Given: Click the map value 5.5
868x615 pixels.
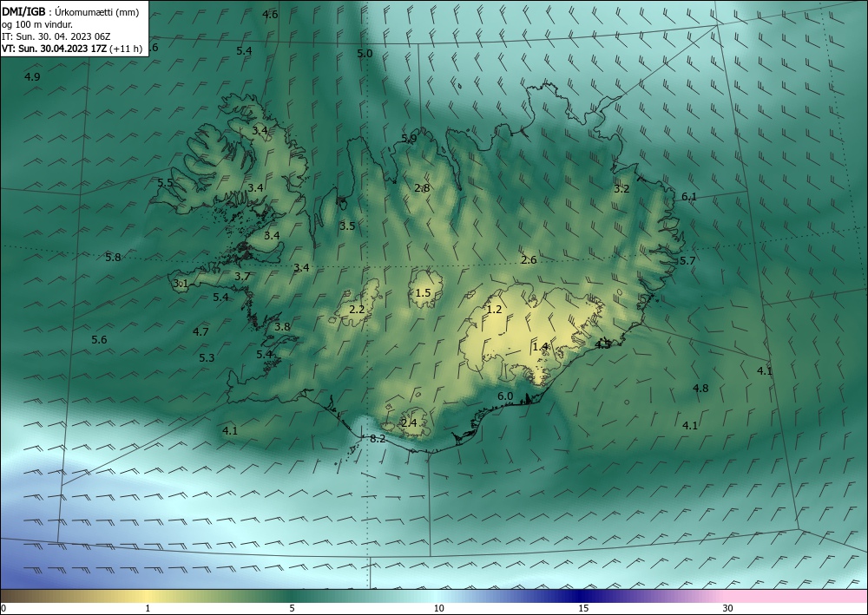Looking at the screenshot, I should point(166,182).
